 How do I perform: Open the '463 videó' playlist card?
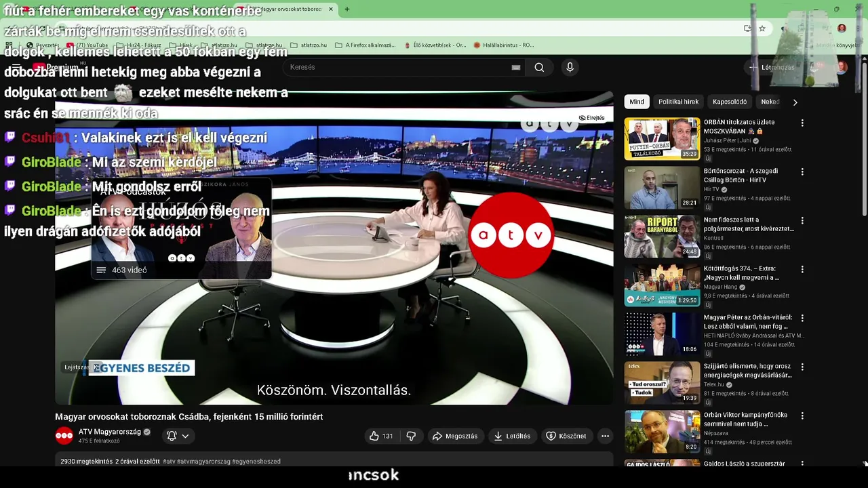point(181,229)
